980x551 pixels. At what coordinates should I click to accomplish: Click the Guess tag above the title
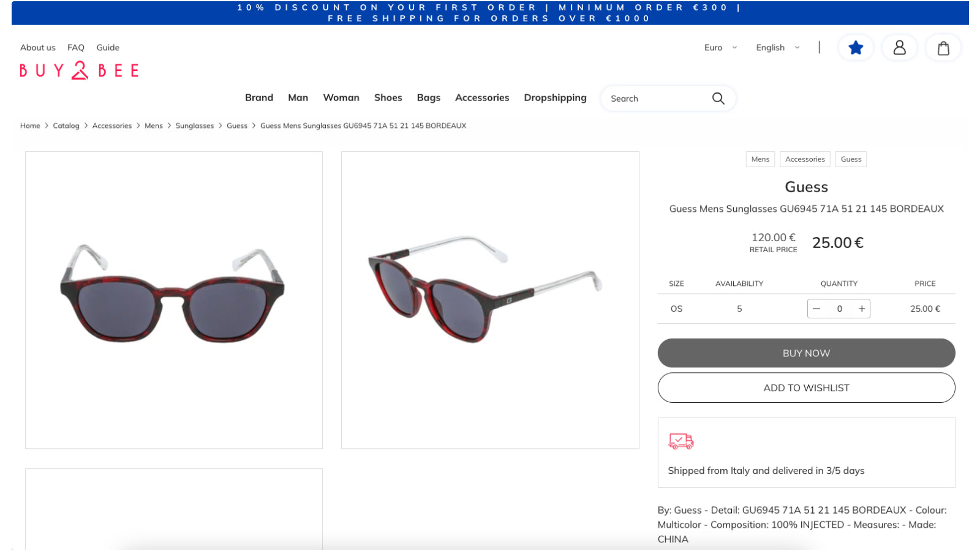(x=851, y=159)
